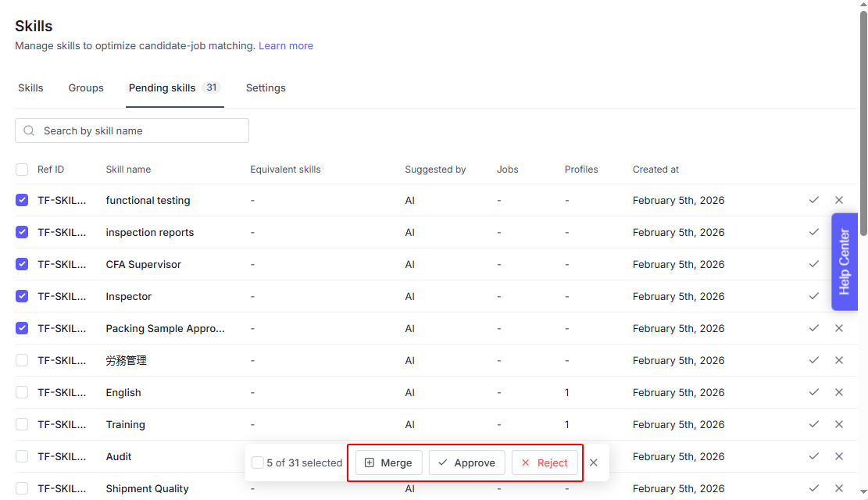Approve the Audit skill checkmark icon

(x=813, y=456)
